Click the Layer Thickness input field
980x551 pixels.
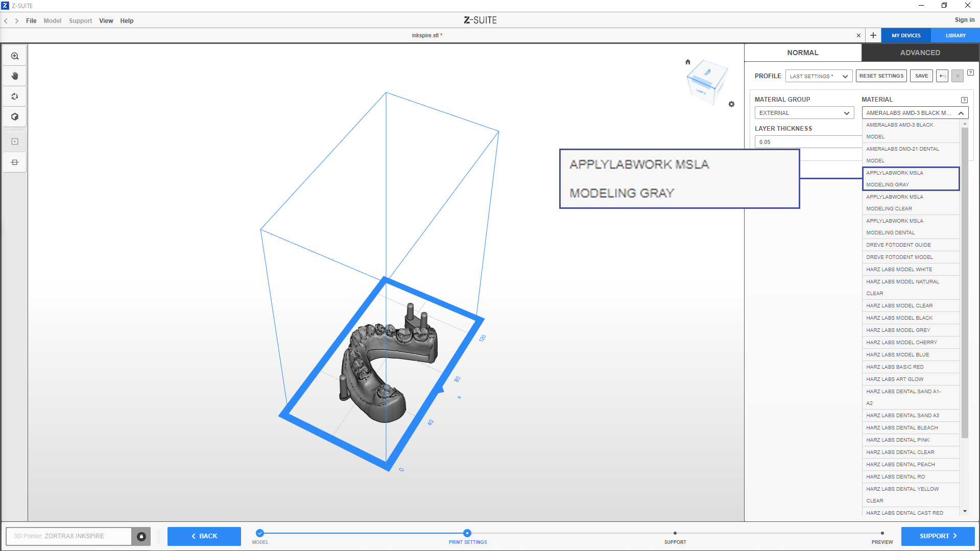pos(807,142)
